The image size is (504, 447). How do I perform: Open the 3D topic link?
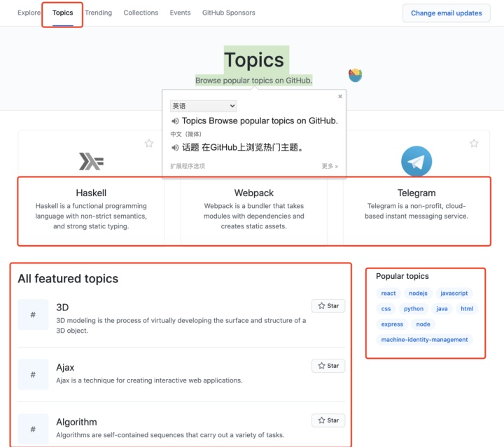coord(62,308)
